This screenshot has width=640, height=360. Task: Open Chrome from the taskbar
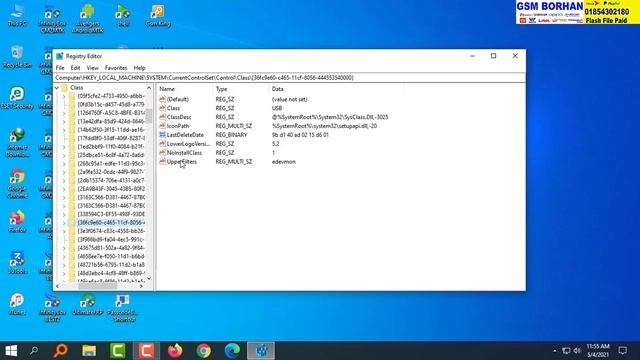coord(204,351)
